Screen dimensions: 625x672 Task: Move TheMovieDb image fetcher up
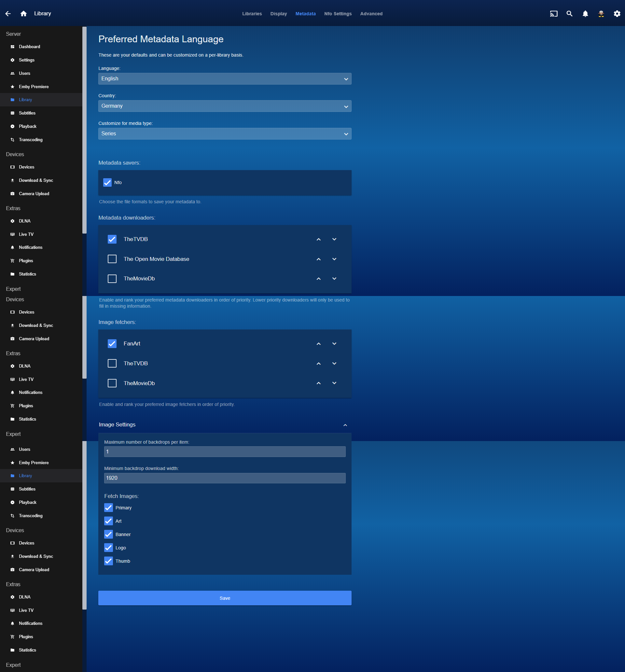coord(319,383)
